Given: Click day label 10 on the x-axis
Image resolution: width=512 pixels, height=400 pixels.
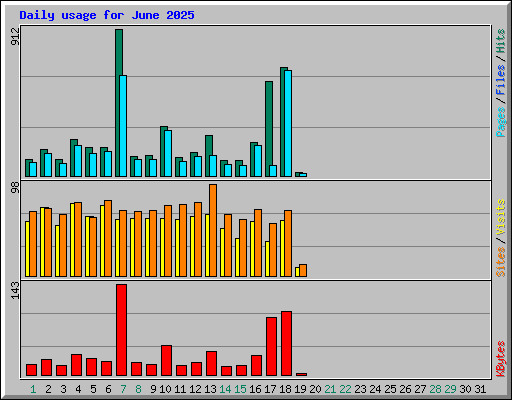Looking at the screenshot, I should [165, 389].
